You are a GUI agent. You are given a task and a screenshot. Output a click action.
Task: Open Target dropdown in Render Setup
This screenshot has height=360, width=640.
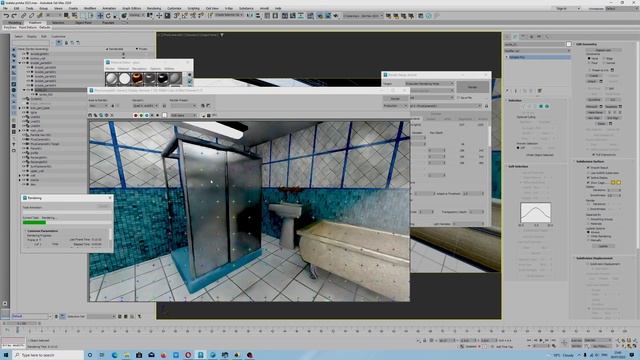coord(429,83)
